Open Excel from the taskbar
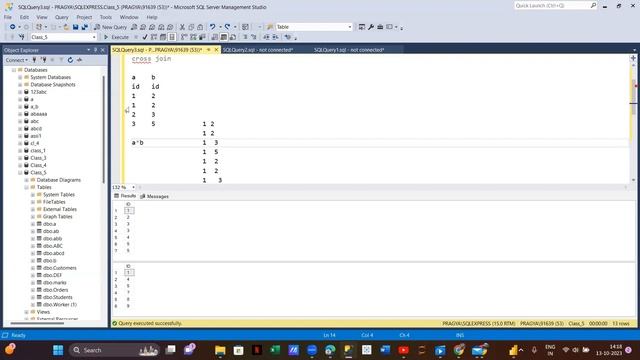The width and height of the screenshot is (640, 360). 275,350
